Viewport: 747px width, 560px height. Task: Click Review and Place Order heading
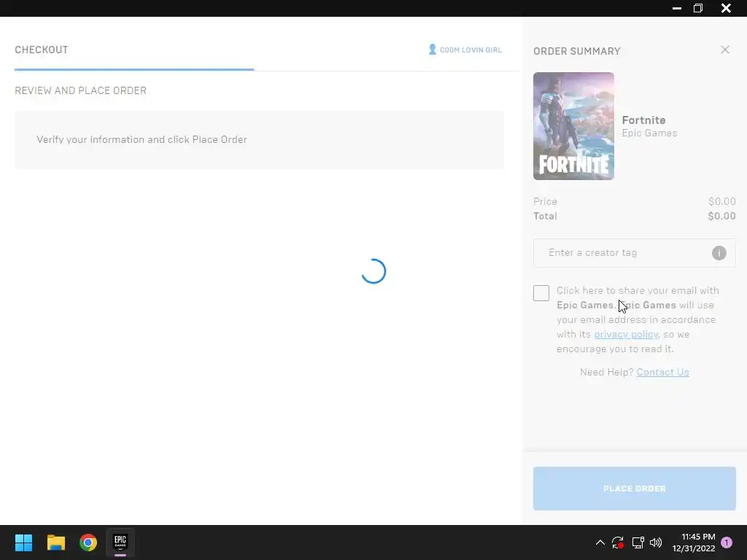[x=80, y=90]
